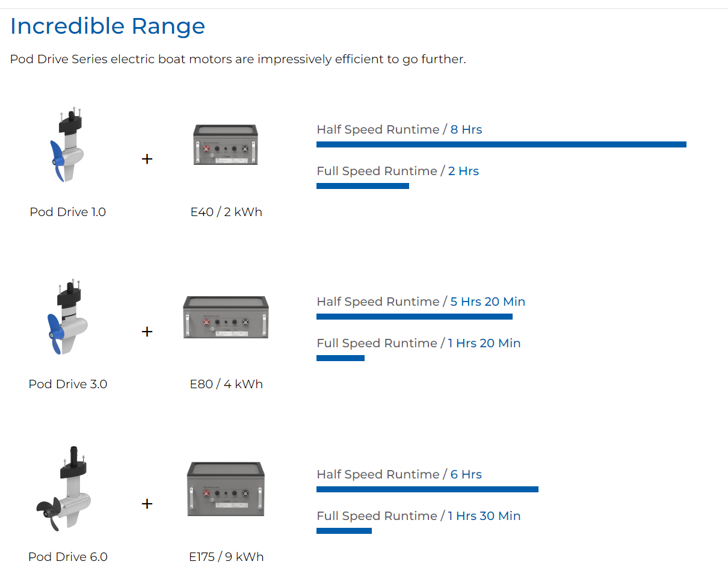Click the Pod Drive 3.0 label
Image resolution: width=728 pixels, height=582 pixels.
pos(68,384)
